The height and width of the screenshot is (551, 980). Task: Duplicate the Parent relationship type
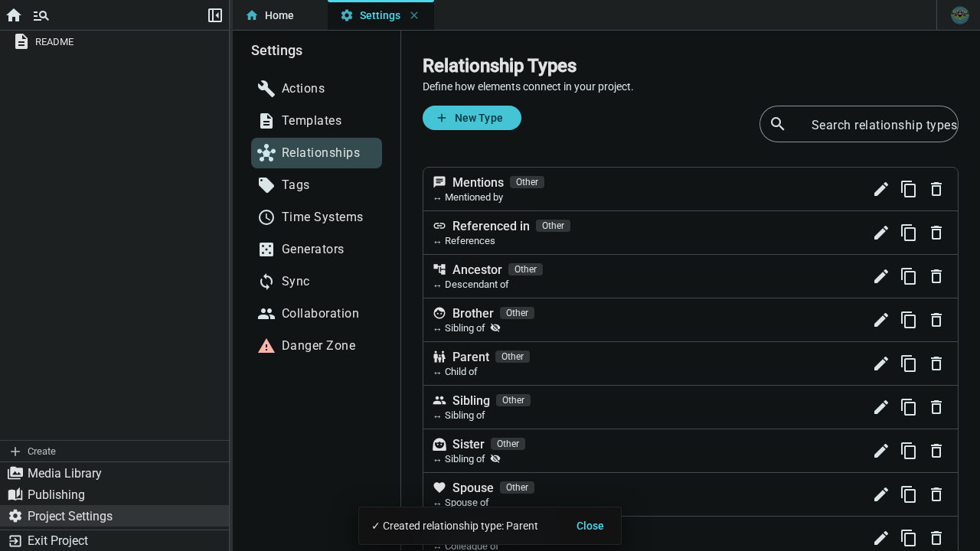pyautogui.click(x=909, y=364)
